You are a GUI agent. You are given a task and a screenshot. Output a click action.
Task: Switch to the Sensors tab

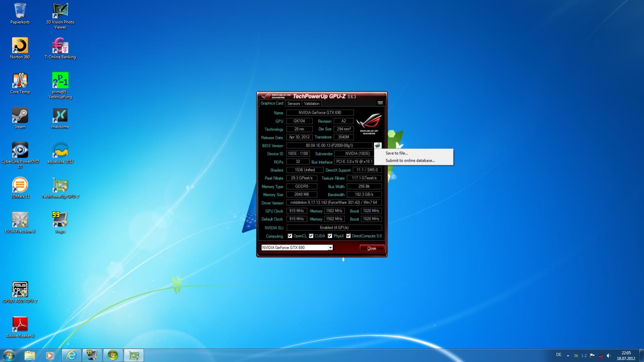[293, 104]
